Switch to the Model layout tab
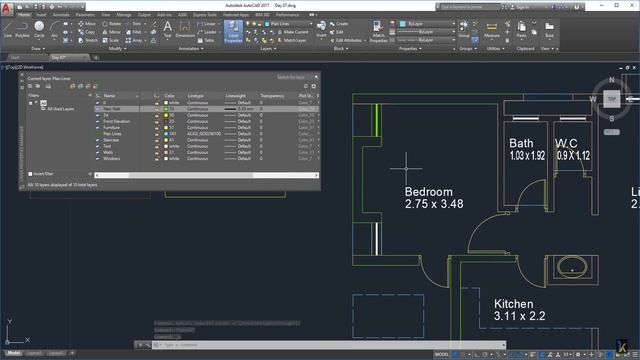Image resolution: width=640 pixels, height=360 pixels. coord(13,353)
